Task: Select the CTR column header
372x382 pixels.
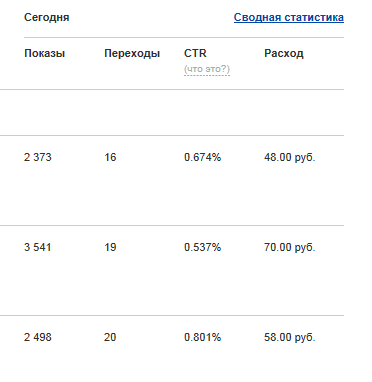Action: (x=195, y=53)
